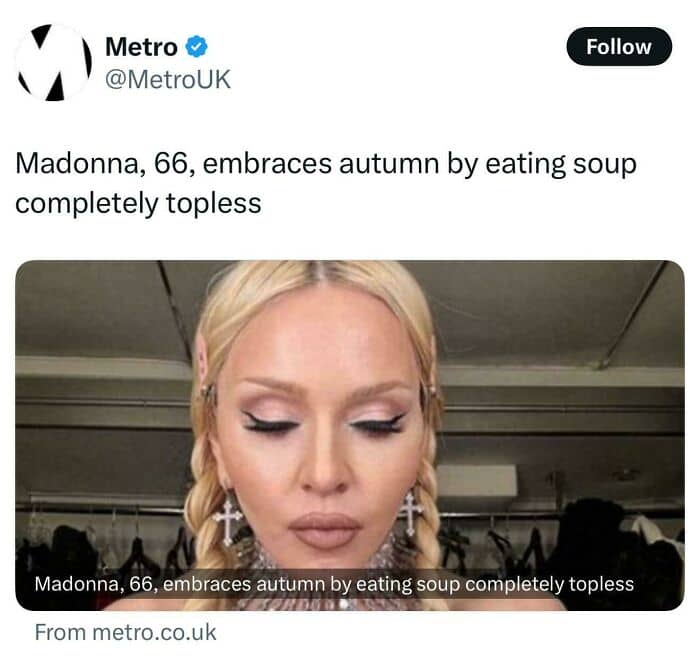This screenshot has width=700, height=664.
Task: Click the cross earring in the photo
Action: (228, 518)
